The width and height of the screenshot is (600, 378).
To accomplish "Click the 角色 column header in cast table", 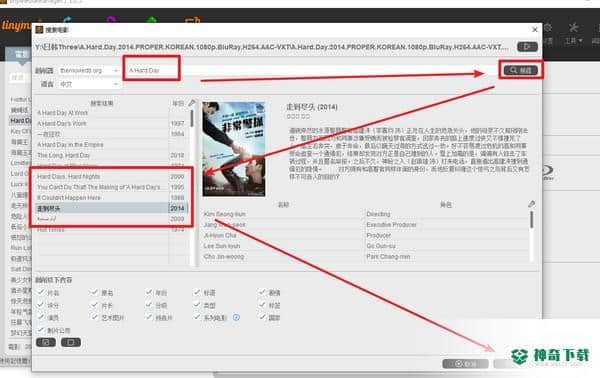I will 446,205.
